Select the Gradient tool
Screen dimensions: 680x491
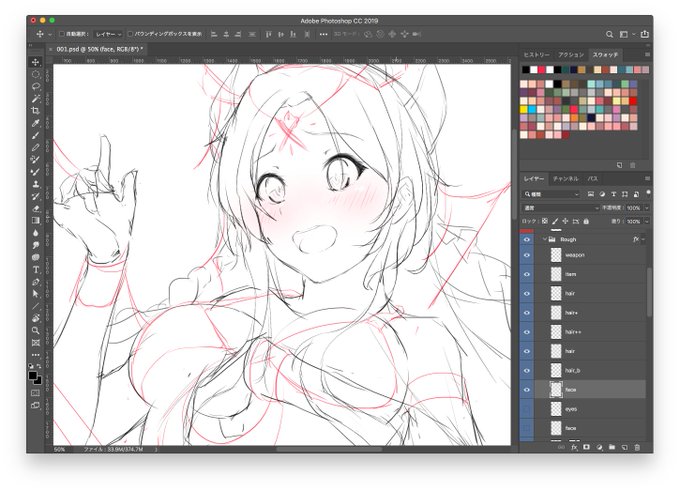[36, 220]
